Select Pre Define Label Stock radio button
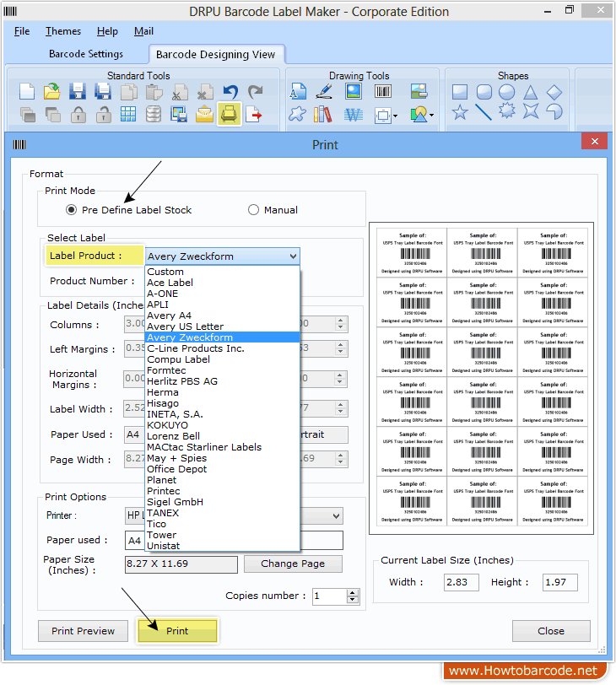 click(x=71, y=210)
